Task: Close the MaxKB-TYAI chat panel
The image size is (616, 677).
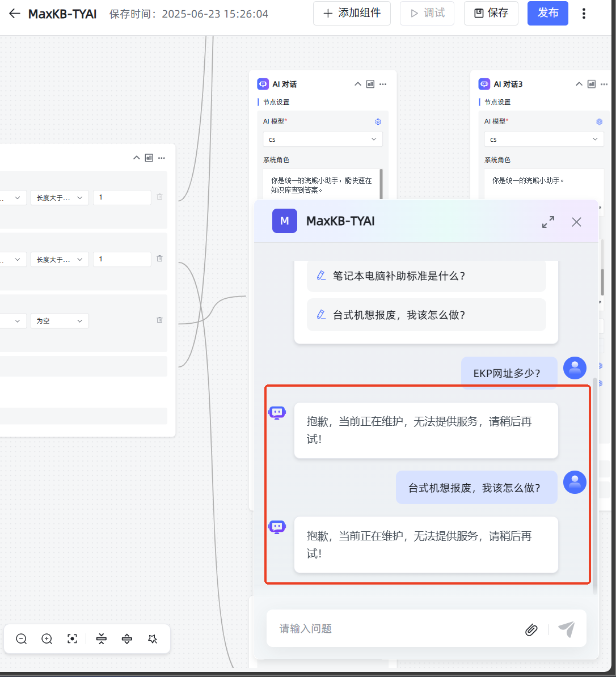Action: pyautogui.click(x=576, y=222)
